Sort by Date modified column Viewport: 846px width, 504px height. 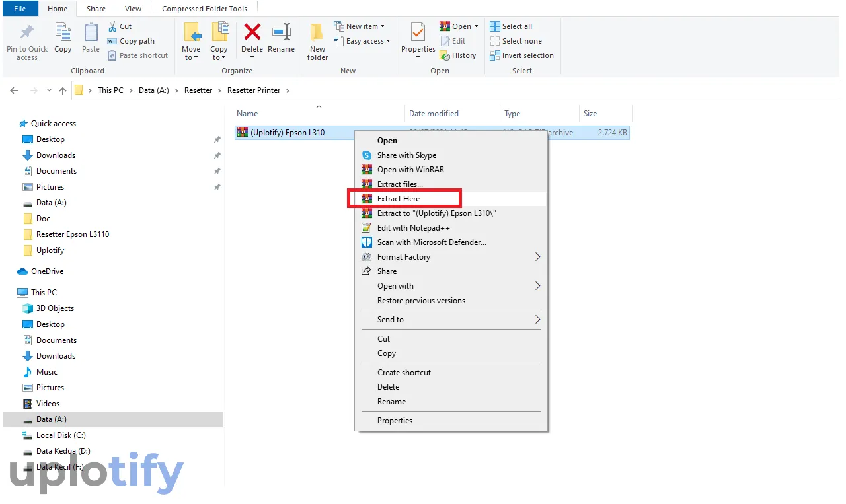tap(434, 114)
